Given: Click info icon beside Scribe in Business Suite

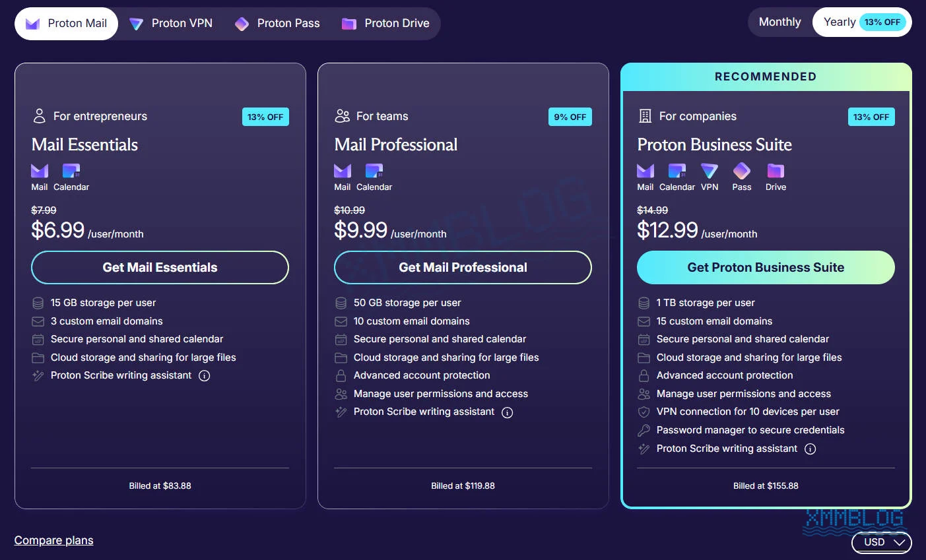Looking at the screenshot, I should click(810, 449).
